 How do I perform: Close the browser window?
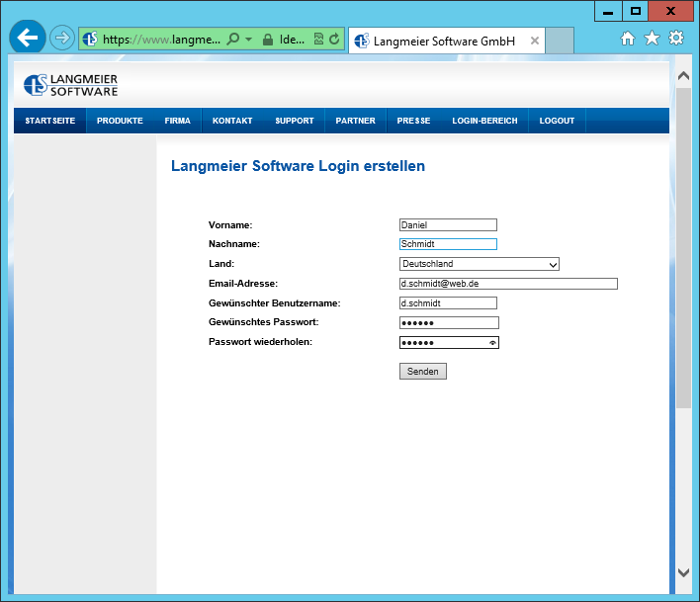(670, 11)
